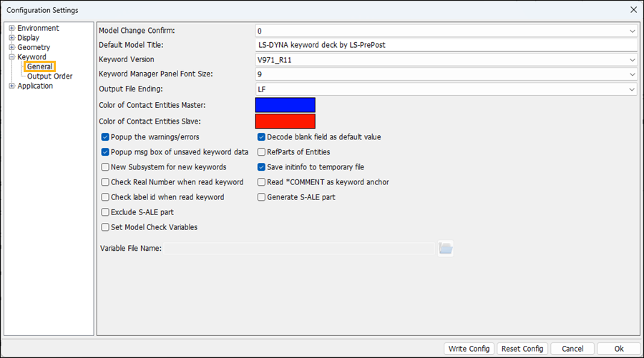Image resolution: width=644 pixels, height=358 pixels.
Task: Expand the Environment tree node
Action: pos(11,29)
